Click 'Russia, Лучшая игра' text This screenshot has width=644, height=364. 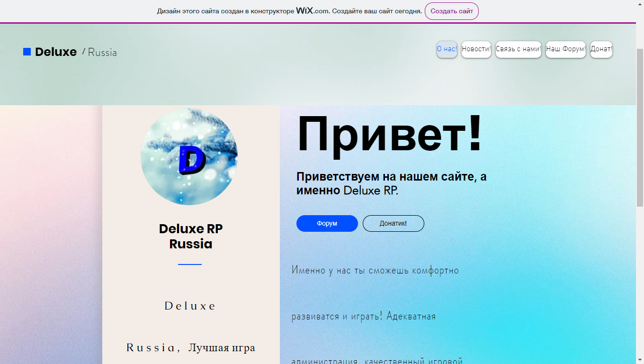tap(191, 348)
